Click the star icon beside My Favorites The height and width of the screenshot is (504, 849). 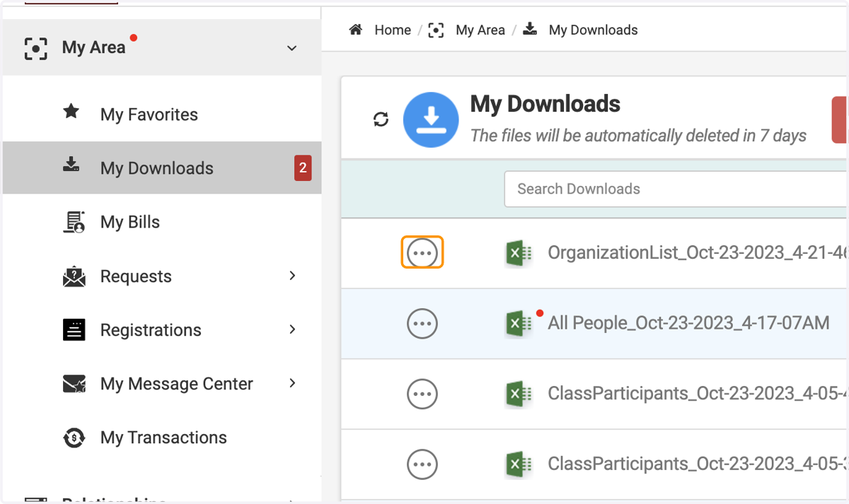71,112
